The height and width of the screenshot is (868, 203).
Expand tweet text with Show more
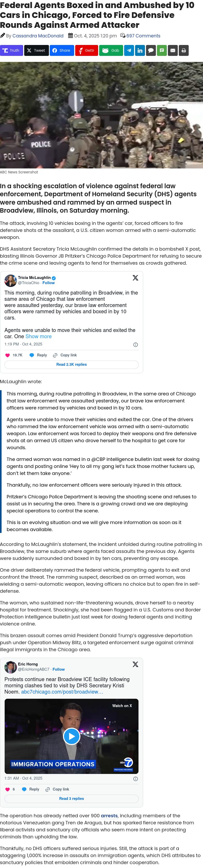pyautogui.click(x=39, y=336)
